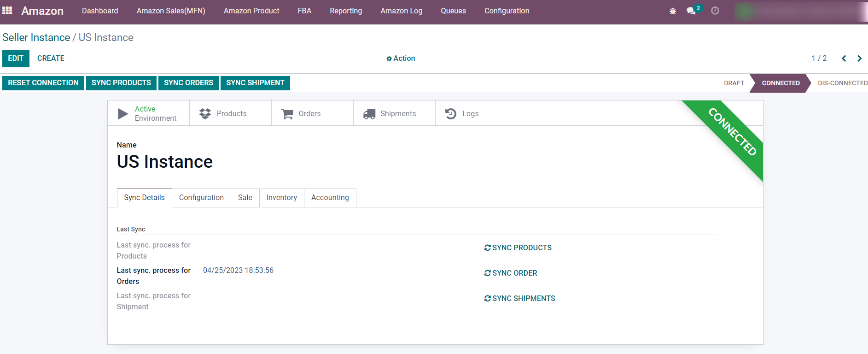Switch to the Sale tab
The width and height of the screenshot is (868, 354).
pos(245,198)
